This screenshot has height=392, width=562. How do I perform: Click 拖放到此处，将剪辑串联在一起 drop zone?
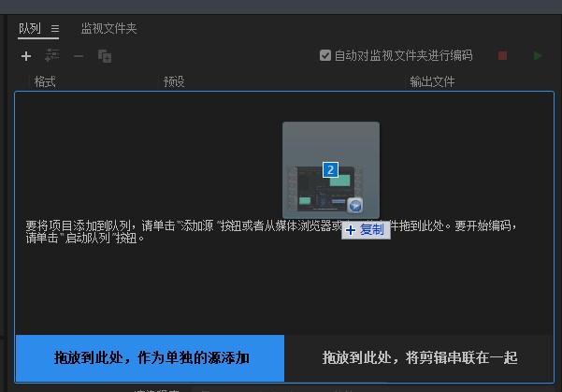coord(419,358)
